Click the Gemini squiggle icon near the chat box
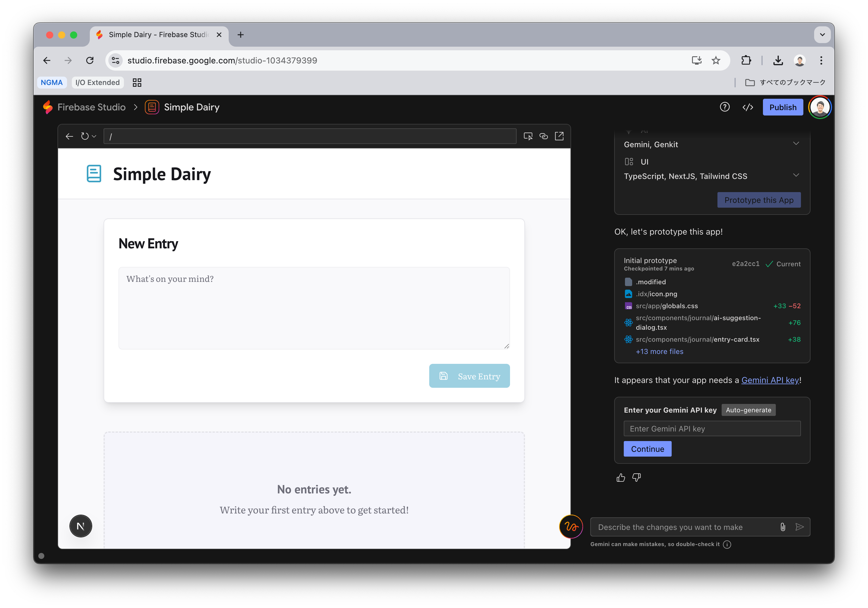The image size is (868, 608). click(571, 526)
